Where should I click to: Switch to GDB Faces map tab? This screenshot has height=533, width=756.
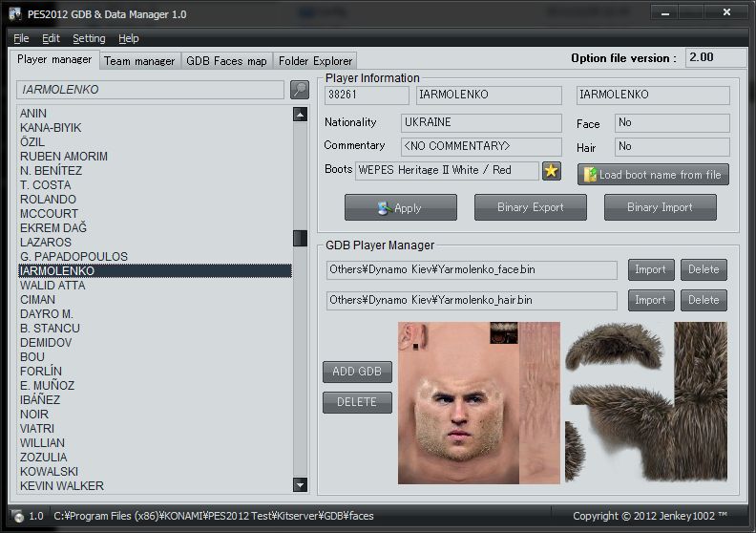pyautogui.click(x=226, y=60)
